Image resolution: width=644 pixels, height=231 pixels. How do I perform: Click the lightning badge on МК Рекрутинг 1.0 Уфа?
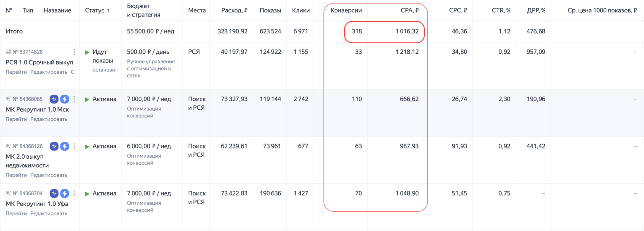click(x=64, y=193)
